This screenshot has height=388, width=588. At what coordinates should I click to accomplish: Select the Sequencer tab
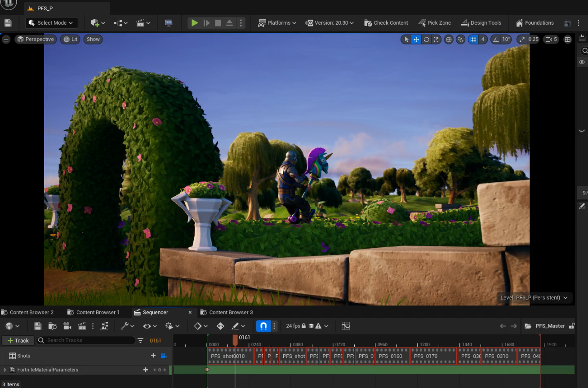point(156,312)
